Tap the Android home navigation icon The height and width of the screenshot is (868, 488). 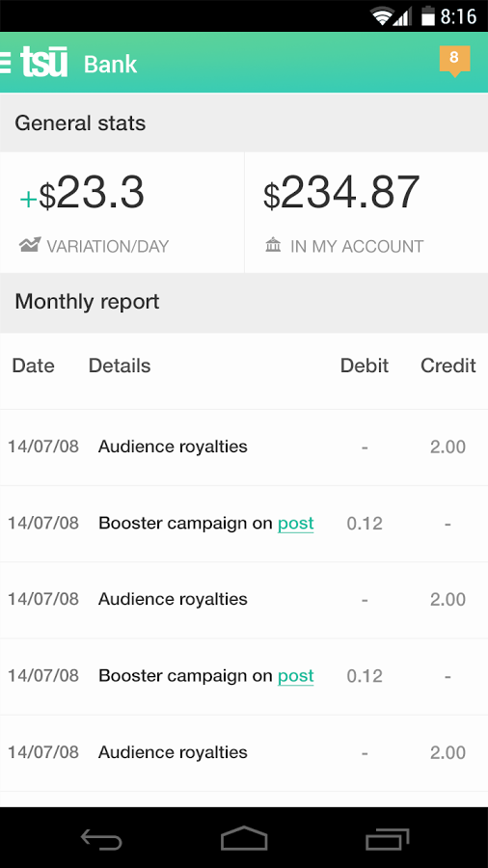pos(244,838)
